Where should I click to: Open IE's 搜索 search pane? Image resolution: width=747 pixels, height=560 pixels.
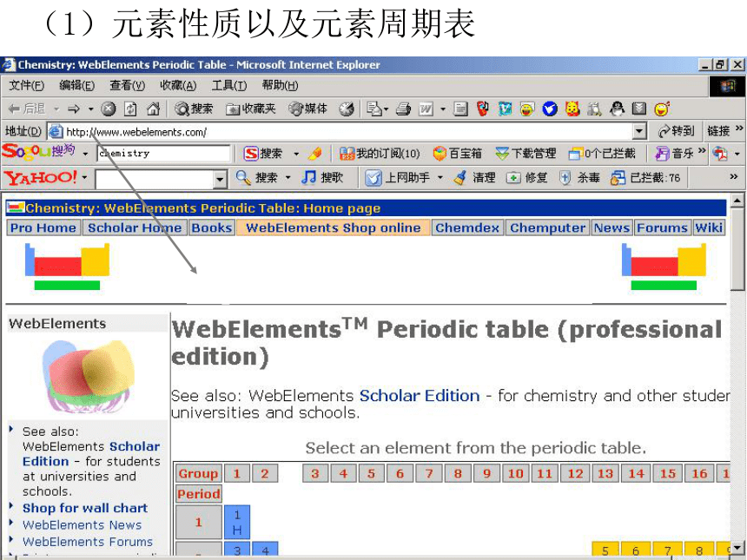coord(194,109)
